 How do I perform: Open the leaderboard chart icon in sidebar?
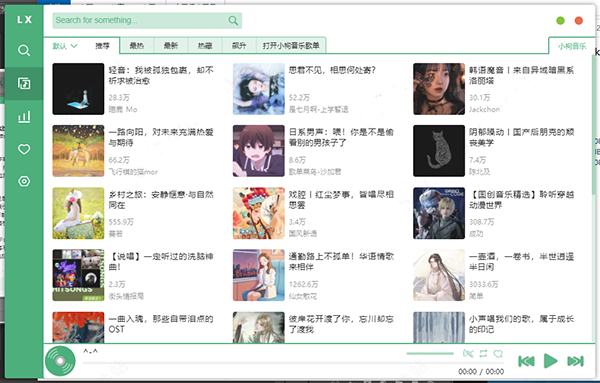tap(24, 117)
